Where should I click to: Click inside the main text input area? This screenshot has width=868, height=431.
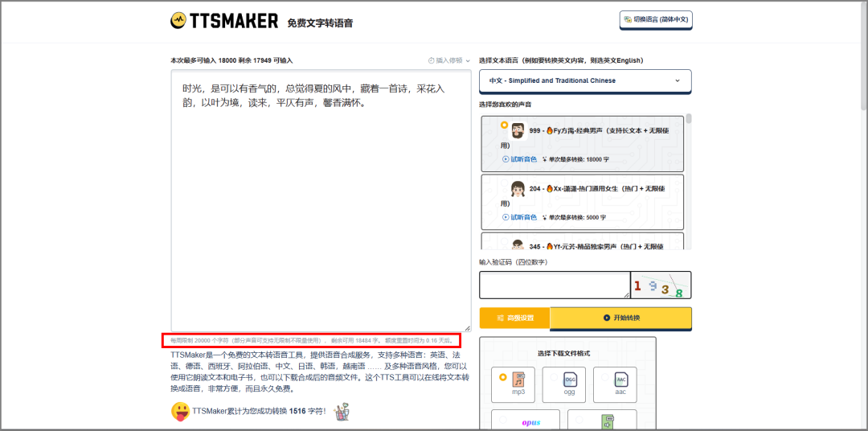[321, 200]
